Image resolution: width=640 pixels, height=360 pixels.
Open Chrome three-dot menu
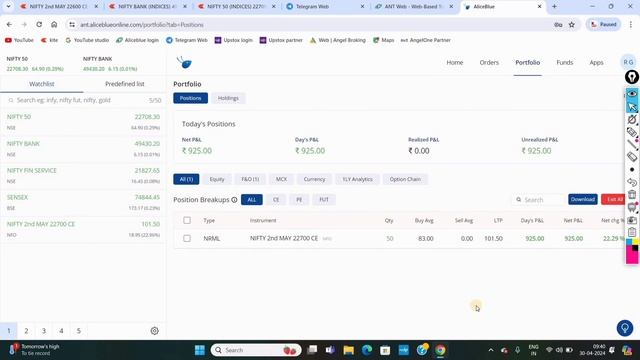pos(631,24)
